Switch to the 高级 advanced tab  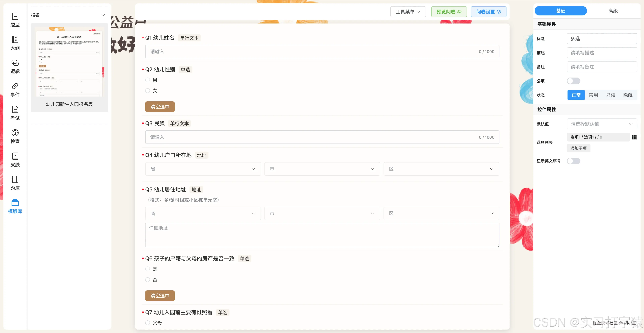[x=613, y=11]
